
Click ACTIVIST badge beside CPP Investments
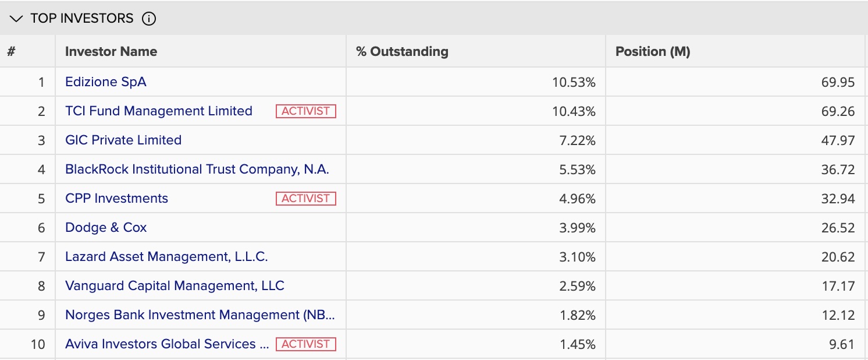pyautogui.click(x=306, y=198)
